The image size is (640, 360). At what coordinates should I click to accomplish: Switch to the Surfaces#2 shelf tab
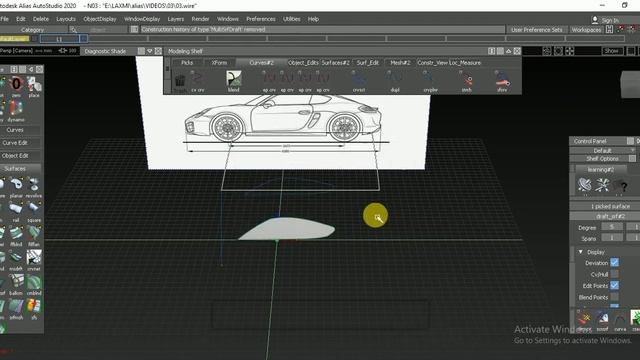pyautogui.click(x=335, y=62)
